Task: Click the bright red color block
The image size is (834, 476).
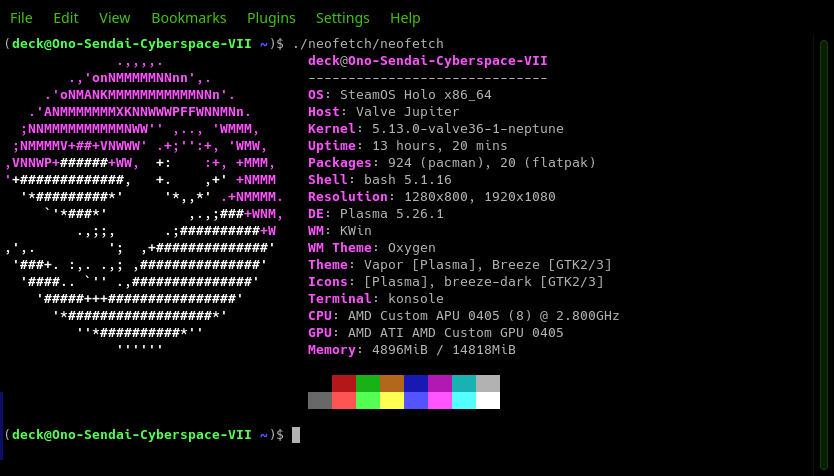Action: pos(344,400)
